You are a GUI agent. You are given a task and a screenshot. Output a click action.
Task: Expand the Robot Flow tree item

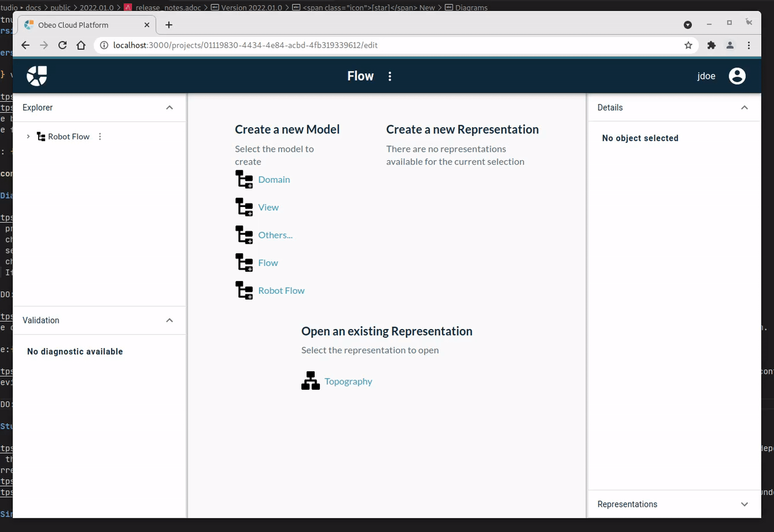click(28, 136)
